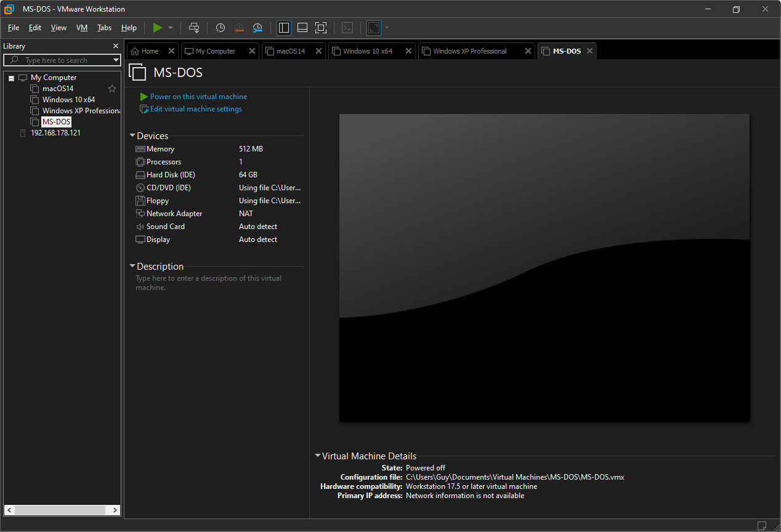The width and height of the screenshot is (781, 532).
Task: Select Windows 10 x64 in library tree
Action: [68, 100]
